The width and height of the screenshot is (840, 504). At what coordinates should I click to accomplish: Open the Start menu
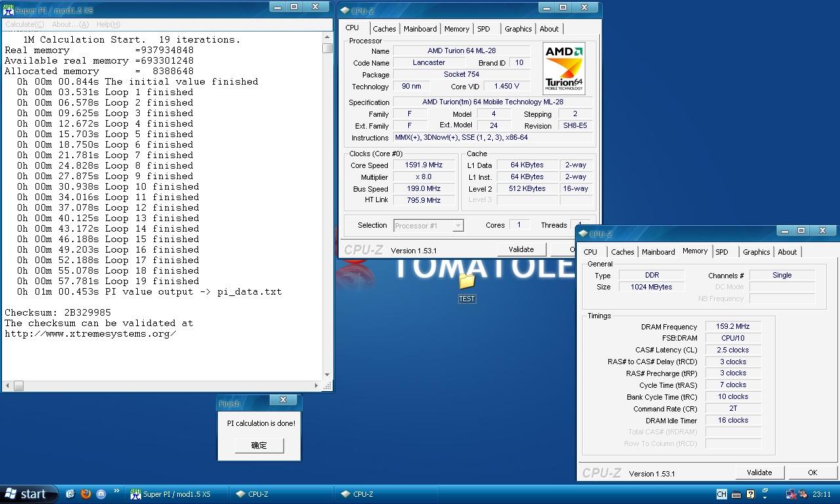29,494
